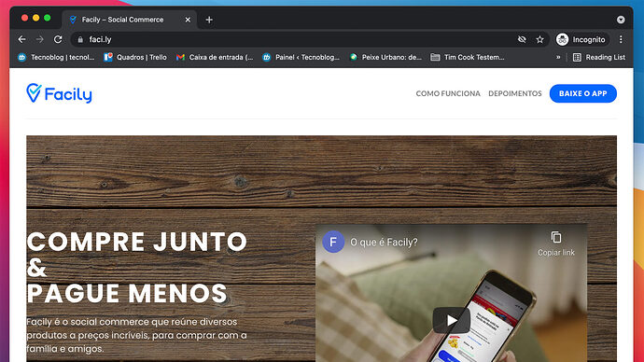Open the Quadros | Trello bookmark
The width and height of the screenshot is (644, 362).
[x=135, y=58]
